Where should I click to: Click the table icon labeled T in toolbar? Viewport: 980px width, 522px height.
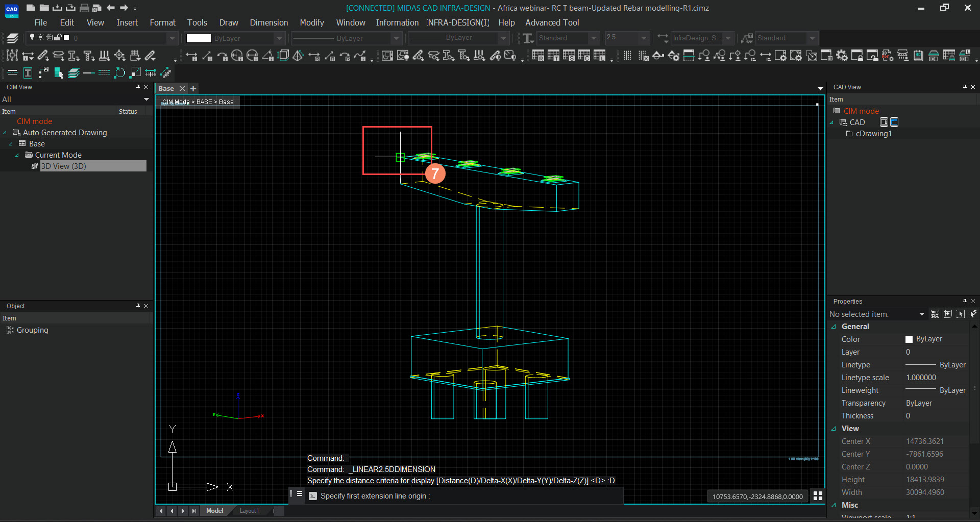tap(553, 56)
